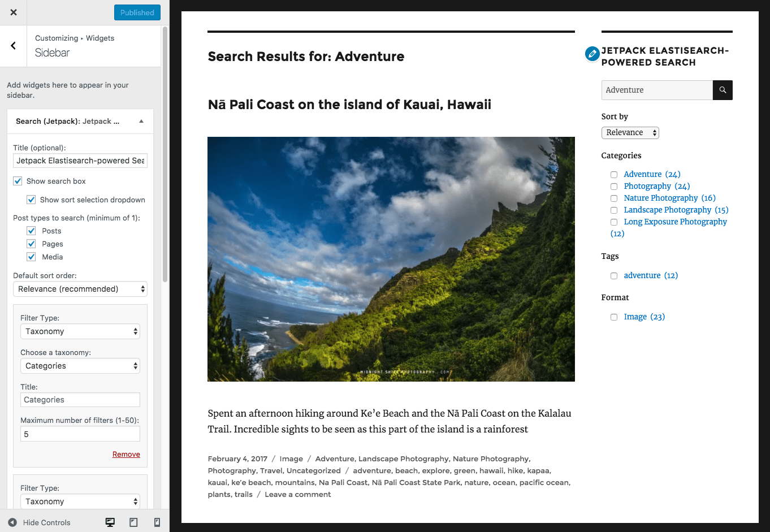Switch to desktop preview mode
The height and width of the screenshot is (532, 770).
(x=110, y=522)
